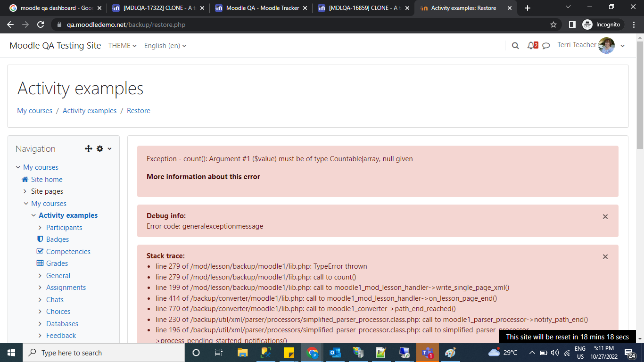Image resolution: width=644 pixels, height=362 pixels.
Task: Open the notifications bell icon
Action: pyautogui.click(x=532, y=46)
